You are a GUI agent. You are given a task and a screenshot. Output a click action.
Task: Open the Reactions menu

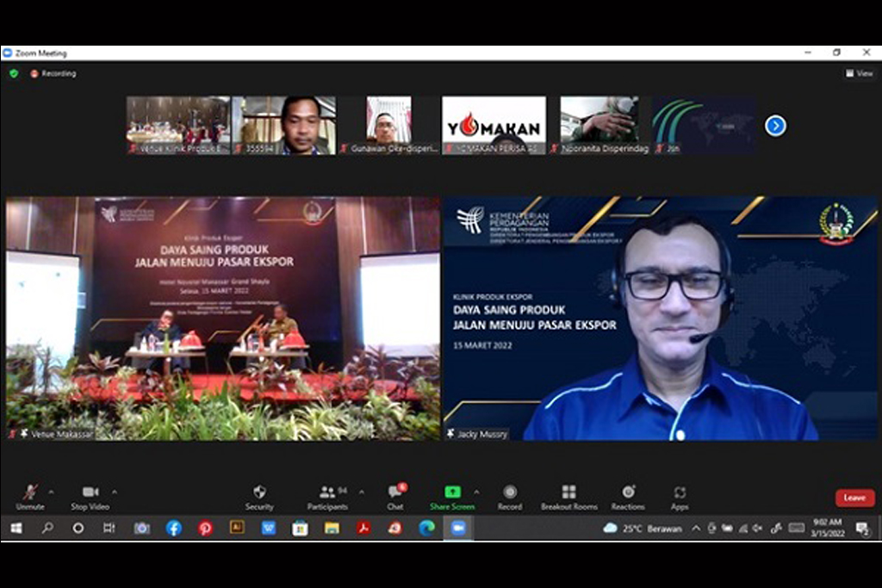628,492
